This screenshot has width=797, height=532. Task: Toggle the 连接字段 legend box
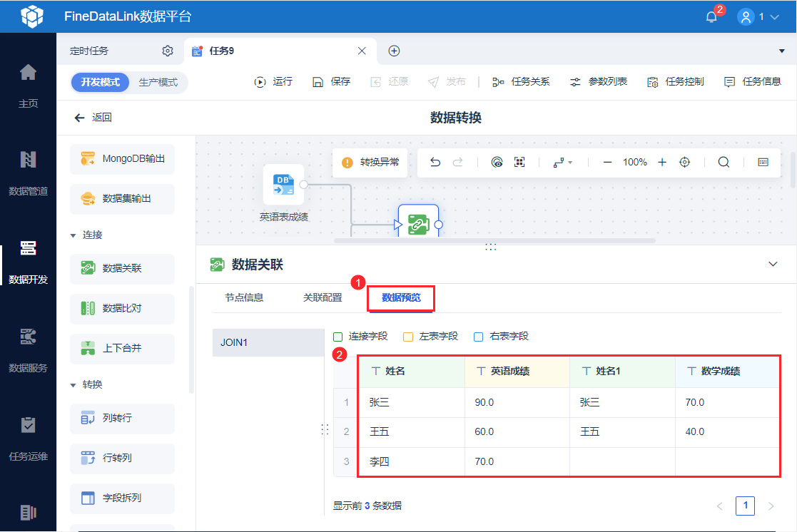[338, 337]
